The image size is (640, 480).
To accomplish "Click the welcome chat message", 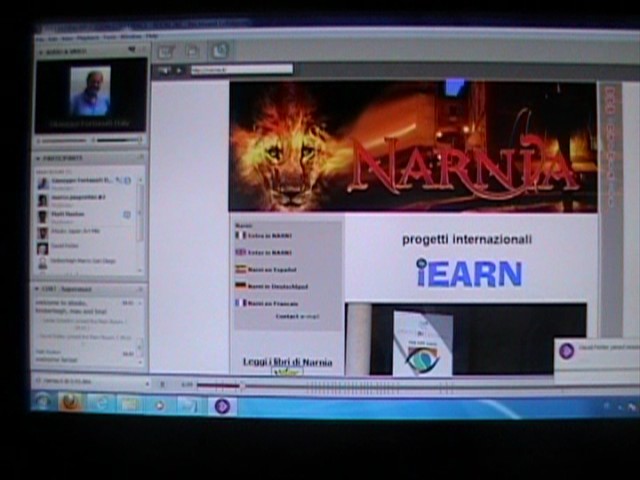I will coord(71,307).
